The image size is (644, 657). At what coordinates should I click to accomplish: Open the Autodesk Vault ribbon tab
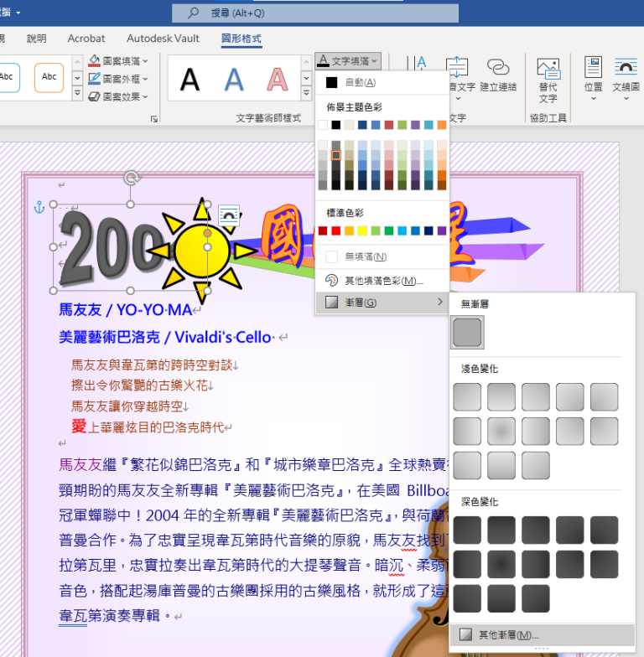click(163, 39)
